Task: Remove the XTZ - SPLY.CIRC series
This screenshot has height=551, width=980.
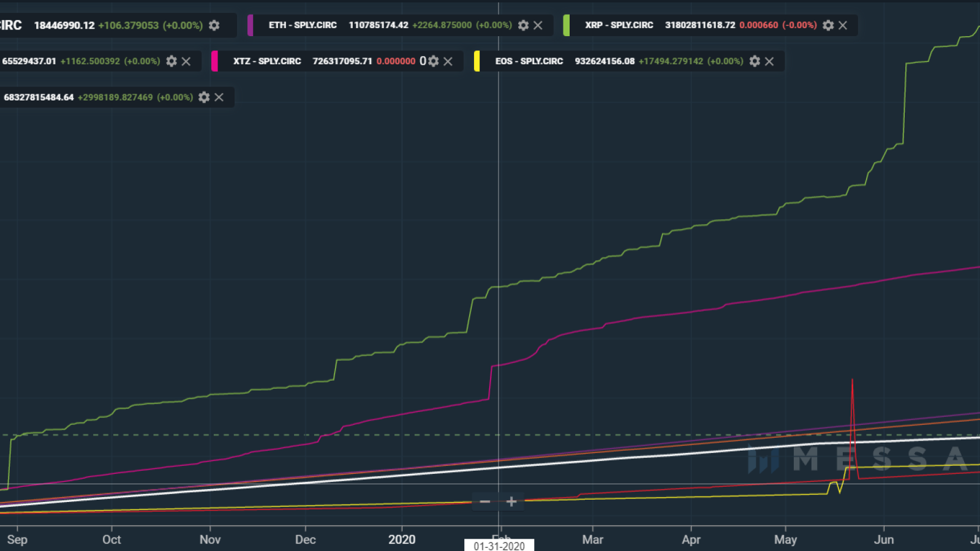Action: click(x=448, y=61)
